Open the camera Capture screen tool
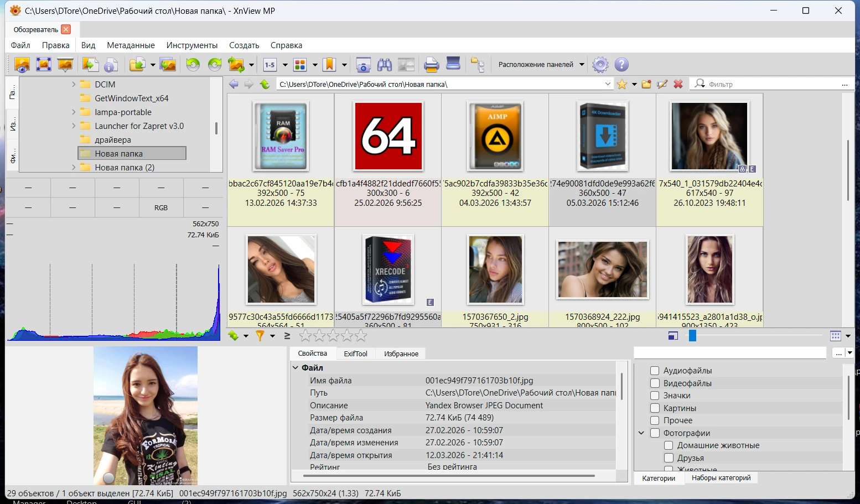The image size is (860, 504). pyautogui.click(x=363, y=65)
